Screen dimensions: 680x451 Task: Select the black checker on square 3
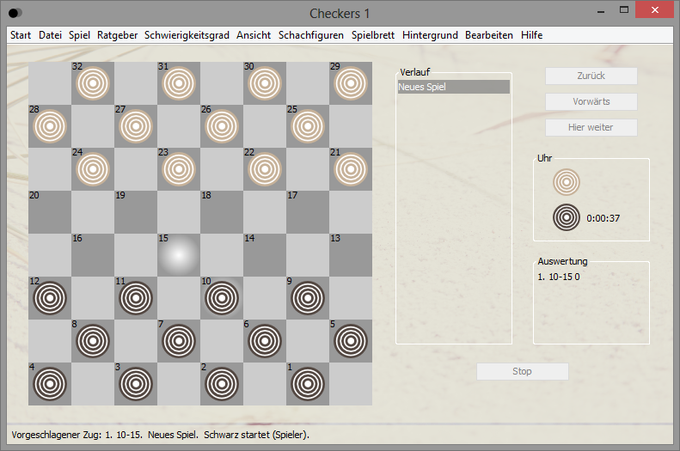click(136, 384)
